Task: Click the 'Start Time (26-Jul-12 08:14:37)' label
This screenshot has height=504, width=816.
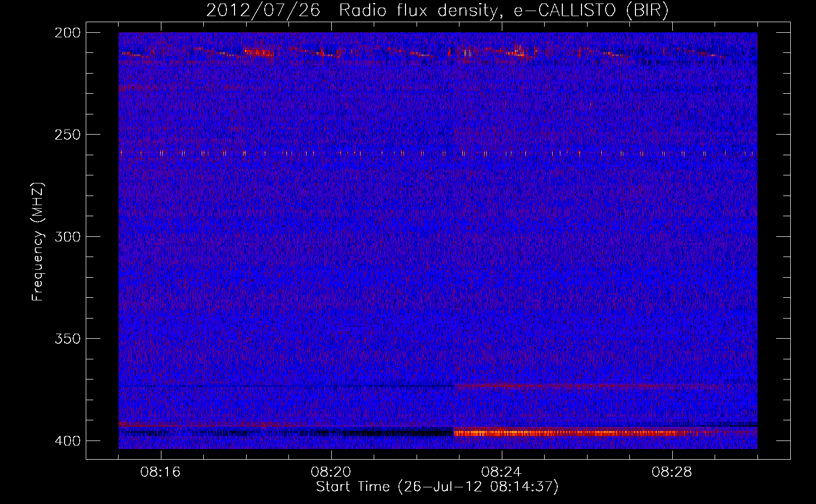Action: click(437, 487)
